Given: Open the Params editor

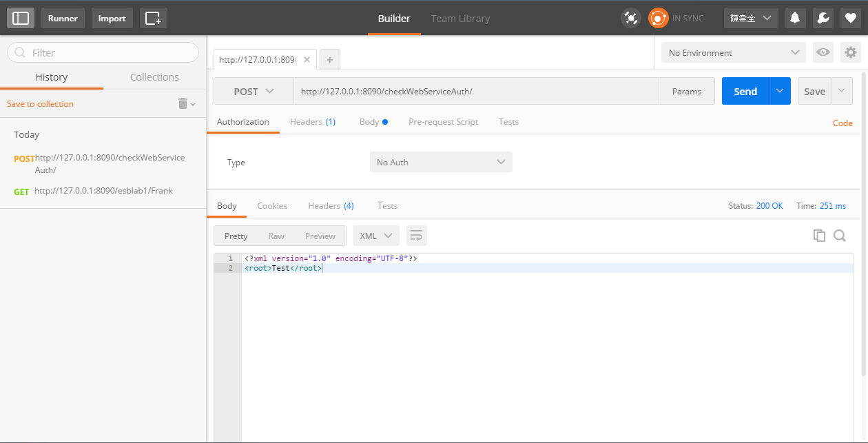Looking at the screenshot, I should click(687, 91).
